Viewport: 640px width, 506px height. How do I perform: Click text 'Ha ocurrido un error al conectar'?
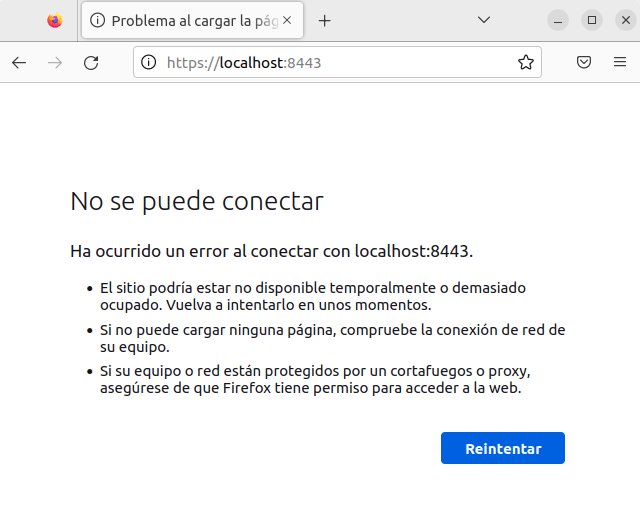[x=195, y=251]
